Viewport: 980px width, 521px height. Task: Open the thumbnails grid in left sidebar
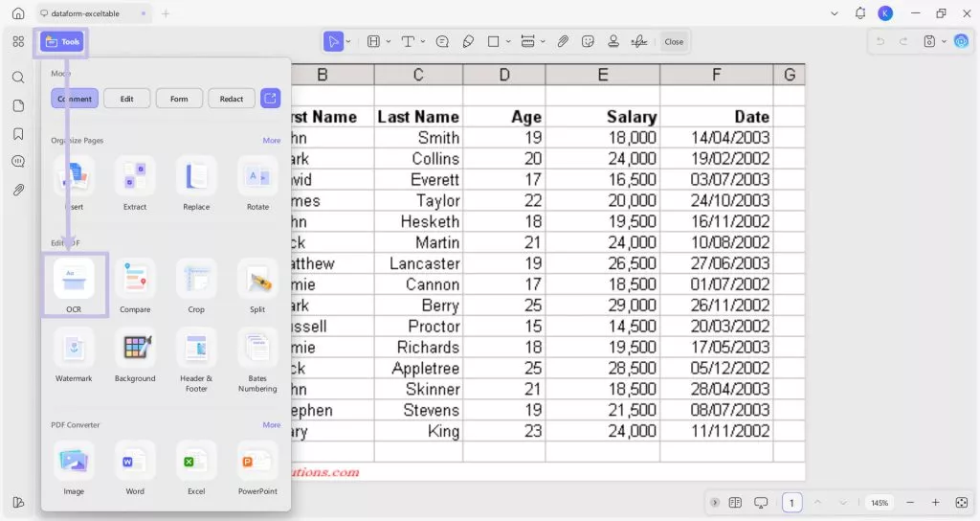click(18, 41)
